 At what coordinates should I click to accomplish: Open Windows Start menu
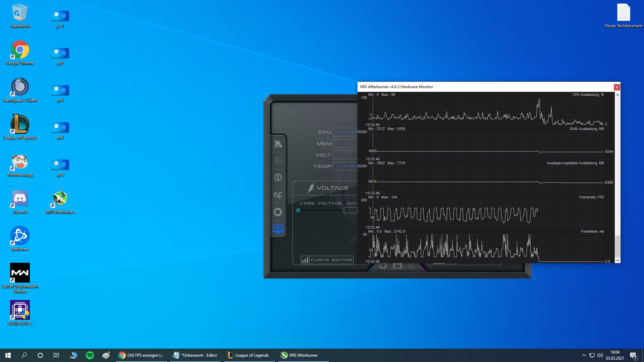(8, 355)
